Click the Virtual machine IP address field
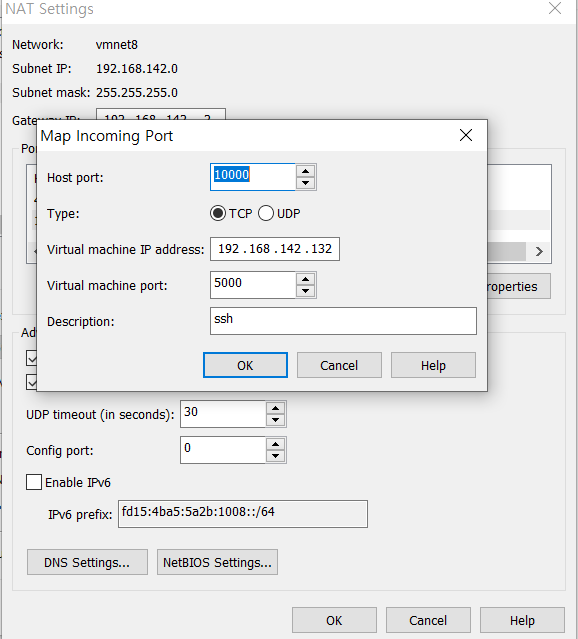Screen dimensions: 578x639 (275, 249)
